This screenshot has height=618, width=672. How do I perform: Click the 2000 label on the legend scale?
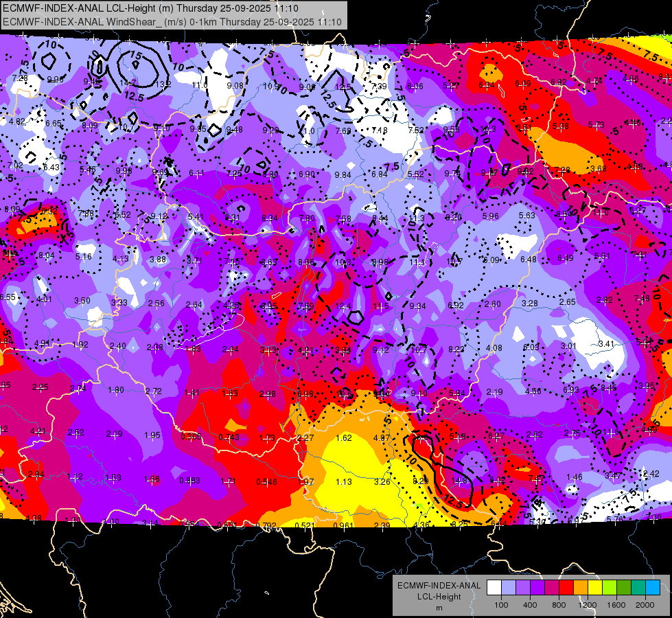click(645, 605)
